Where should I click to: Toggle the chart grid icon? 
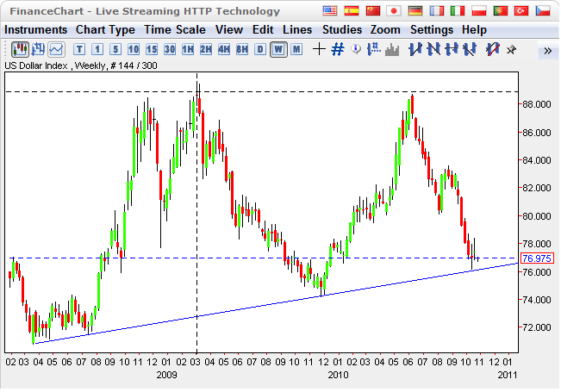coord(338,49)
